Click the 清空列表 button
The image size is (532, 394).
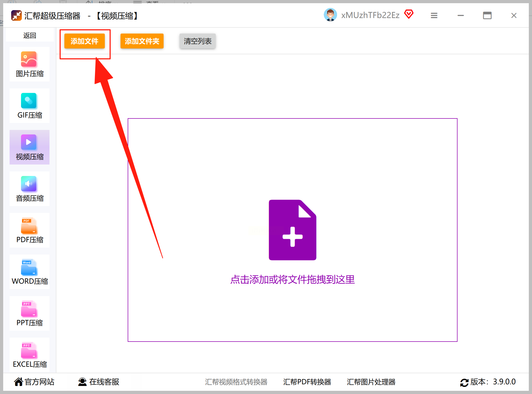click(x=197, y=41)
